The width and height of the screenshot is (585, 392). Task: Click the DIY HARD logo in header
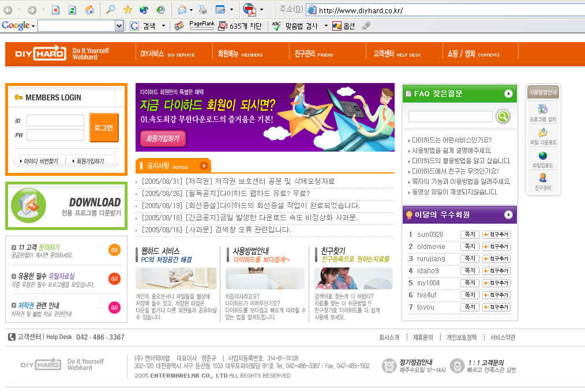[40, 53]
